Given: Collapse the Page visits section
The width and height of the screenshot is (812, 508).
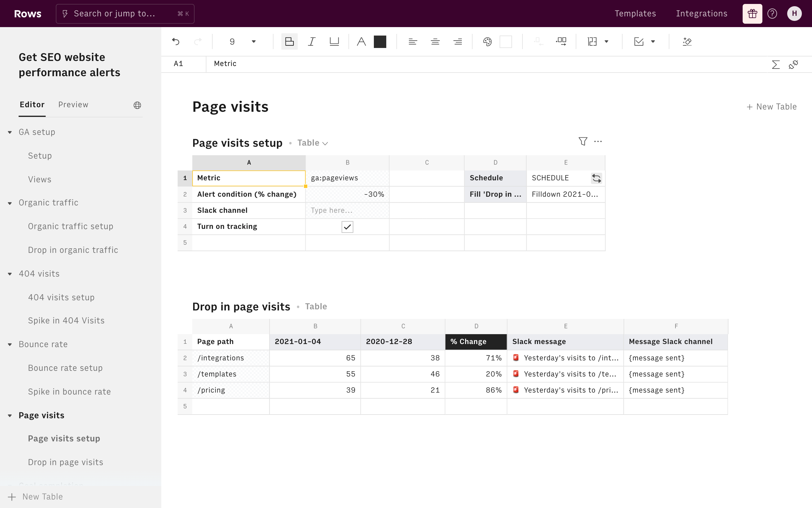Looking at the screenshot, I should pos(10,416).
